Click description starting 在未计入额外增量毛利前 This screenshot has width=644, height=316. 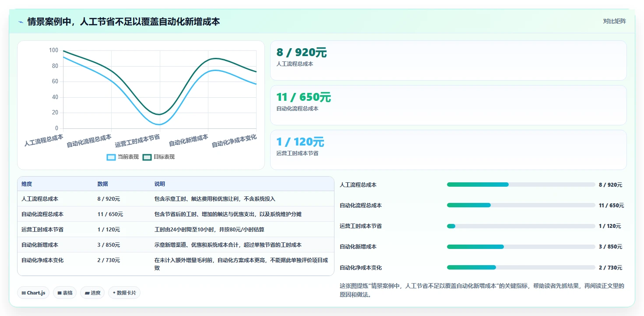coord(241,264)
